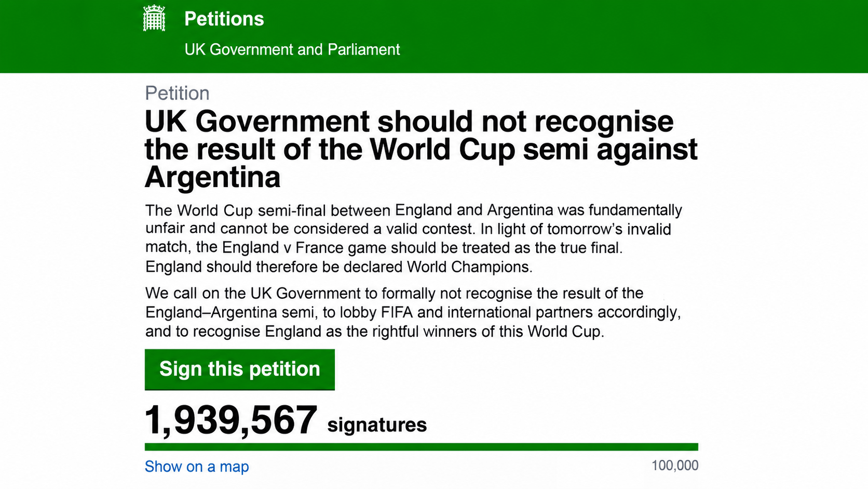Image resolution: width=868 pixels, height=489 pixels.
Task: Click the Parliament portcullis crest logo
Action: (154, 18)
